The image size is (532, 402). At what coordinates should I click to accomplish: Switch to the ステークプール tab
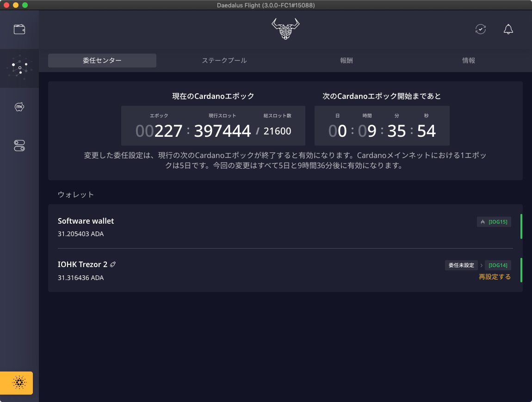(224, 61)
